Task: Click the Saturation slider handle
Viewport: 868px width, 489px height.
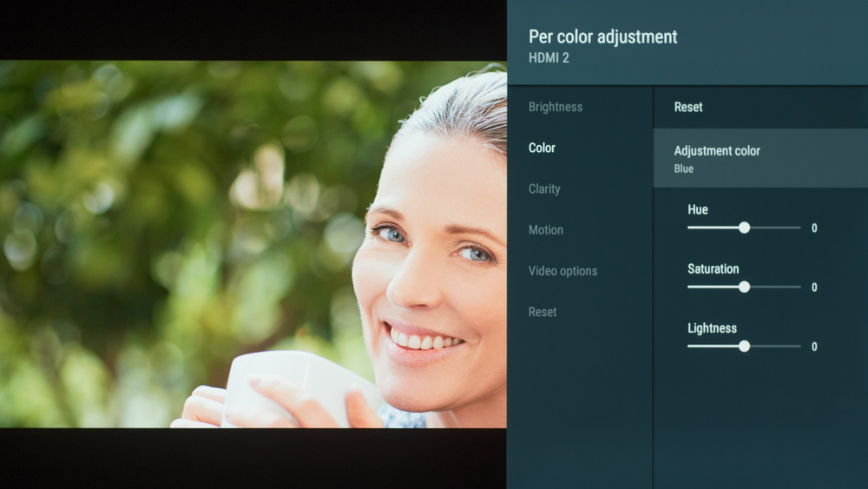Action: point(745,287)
